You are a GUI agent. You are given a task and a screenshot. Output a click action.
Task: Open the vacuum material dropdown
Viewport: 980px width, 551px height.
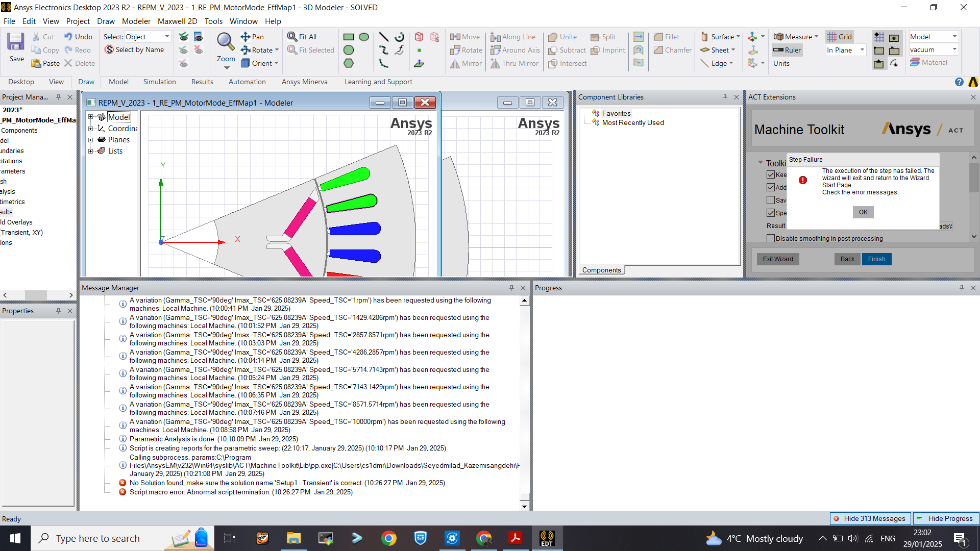pos(954,49)
